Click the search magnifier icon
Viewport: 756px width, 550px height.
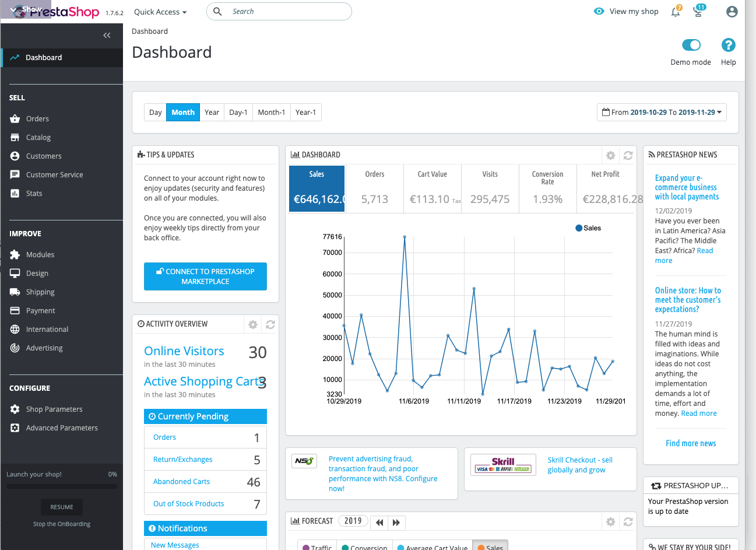(x=217, y=12)
